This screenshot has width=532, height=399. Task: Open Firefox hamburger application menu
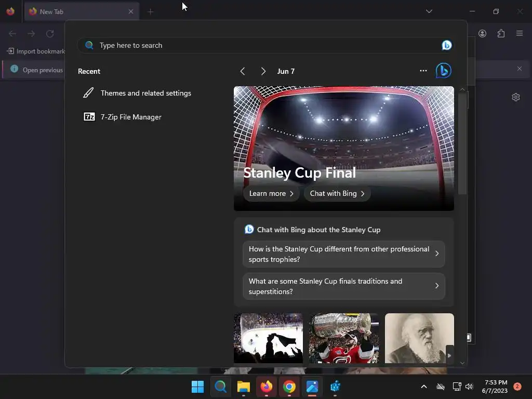pyautogui.click(x=519, y=33)
